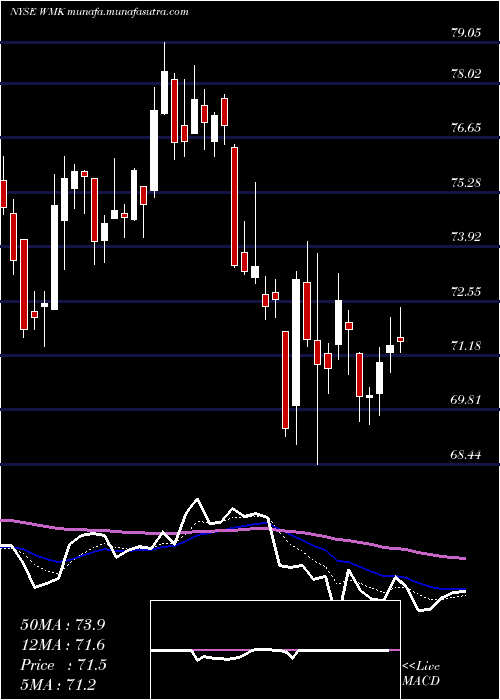Click the 12MA : 71.6 reading
Image resolution: width=500 pixels, height=700 pixels.
[x=63, y=645]
